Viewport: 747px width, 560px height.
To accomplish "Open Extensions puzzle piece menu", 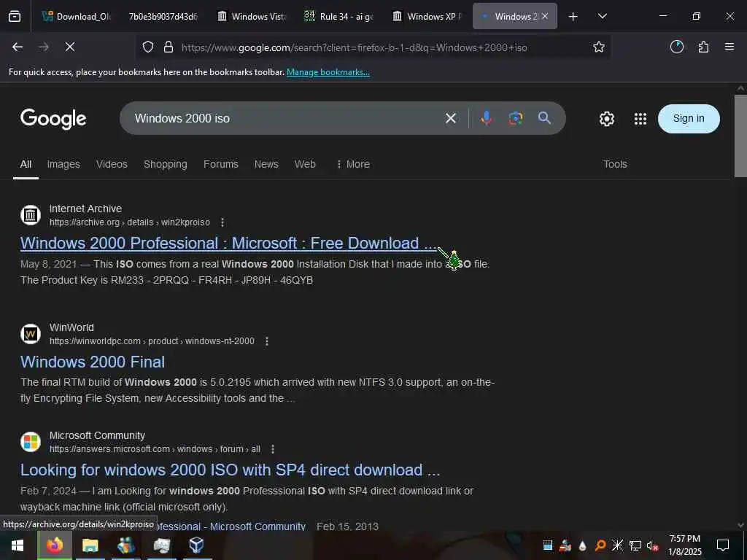I will (703, 47).
